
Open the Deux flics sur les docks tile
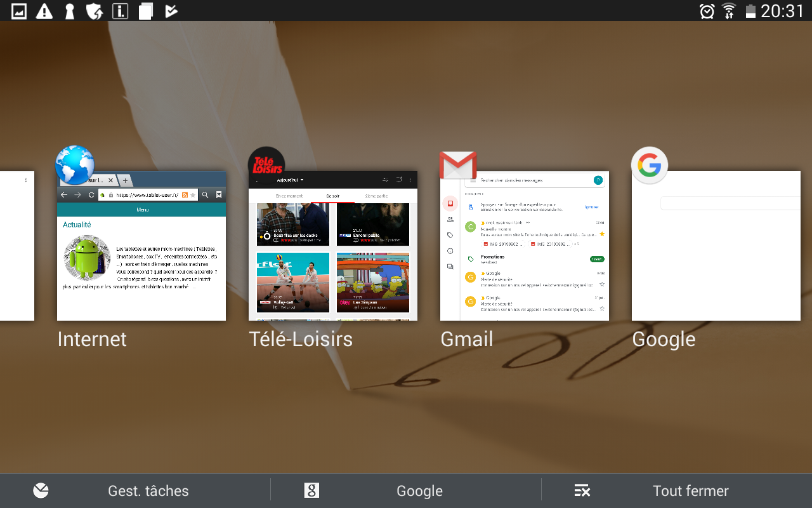(x=293, y=224)
